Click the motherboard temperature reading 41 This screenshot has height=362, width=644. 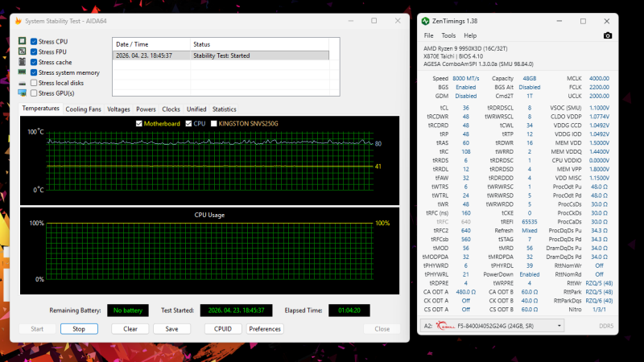pyautogui.click(x=378, y=167)
